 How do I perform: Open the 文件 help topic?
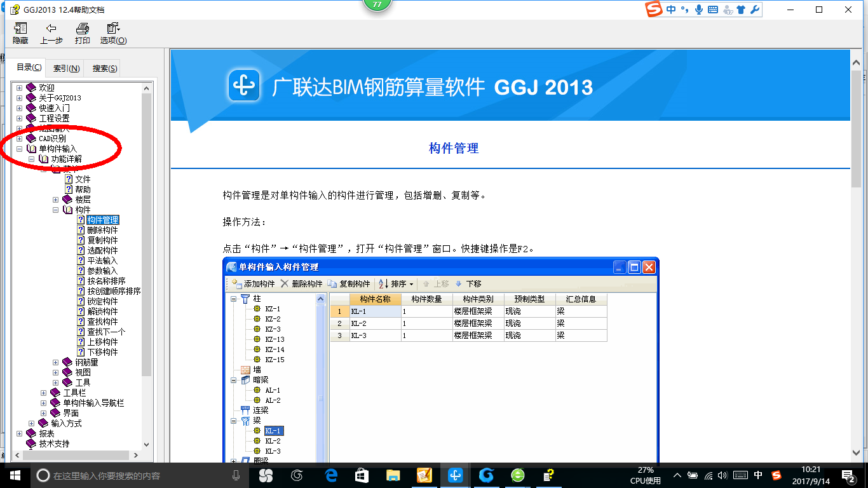pos(83,179)
